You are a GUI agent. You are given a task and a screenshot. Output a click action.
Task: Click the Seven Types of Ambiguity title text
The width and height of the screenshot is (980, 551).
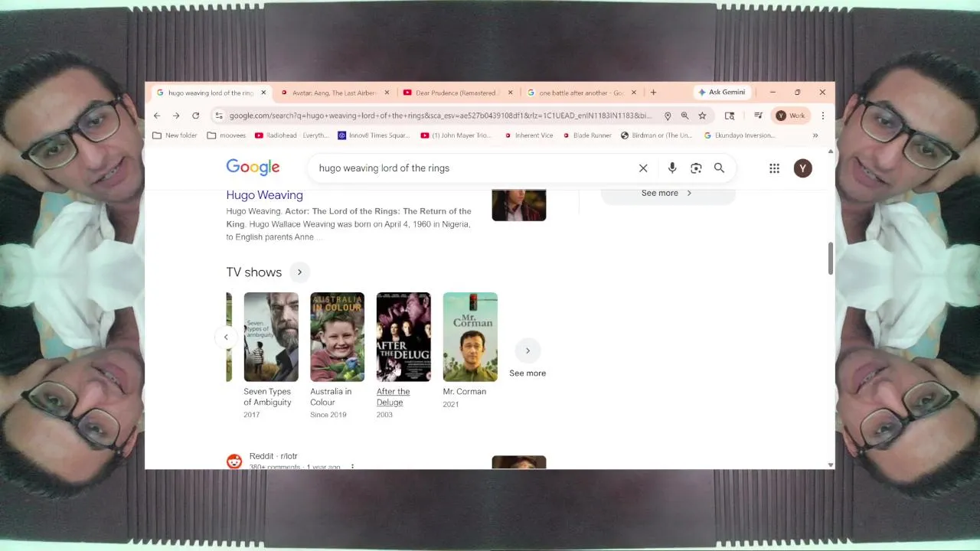click(x=267, y=397)
